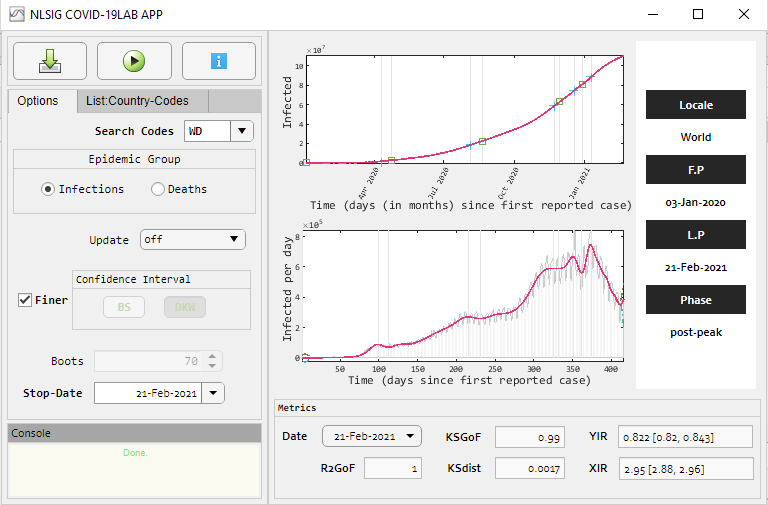Viewport: 768px width, 505px height.
Task: Expand the Stop-Date dropdown arrow
Action: (x=213, y=393)
